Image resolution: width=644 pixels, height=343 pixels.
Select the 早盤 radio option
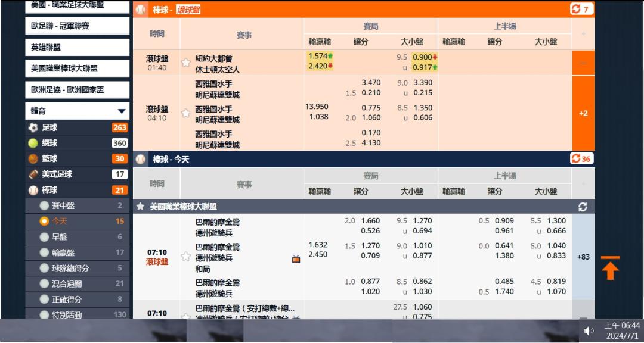pyautogui.click(x=44, y=237)
